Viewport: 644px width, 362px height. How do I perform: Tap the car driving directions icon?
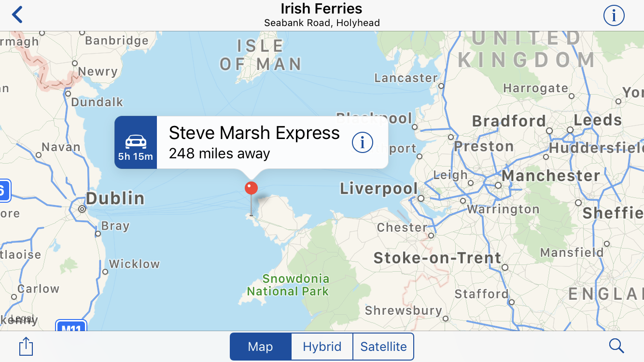click(136, 141)
